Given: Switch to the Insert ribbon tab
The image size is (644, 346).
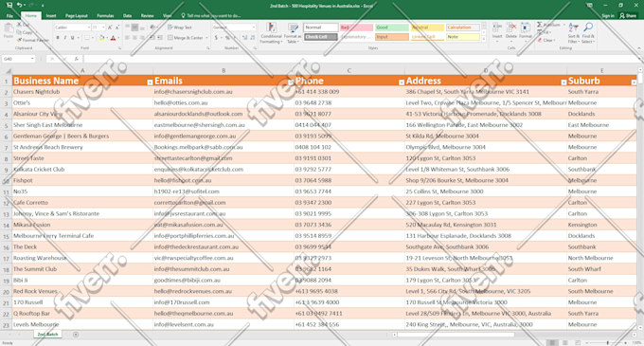Looking at the screenshot, I should [51, 15].
